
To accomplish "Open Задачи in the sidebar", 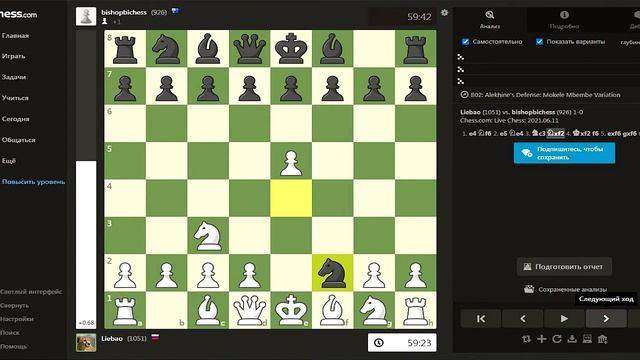I will 13,77.
